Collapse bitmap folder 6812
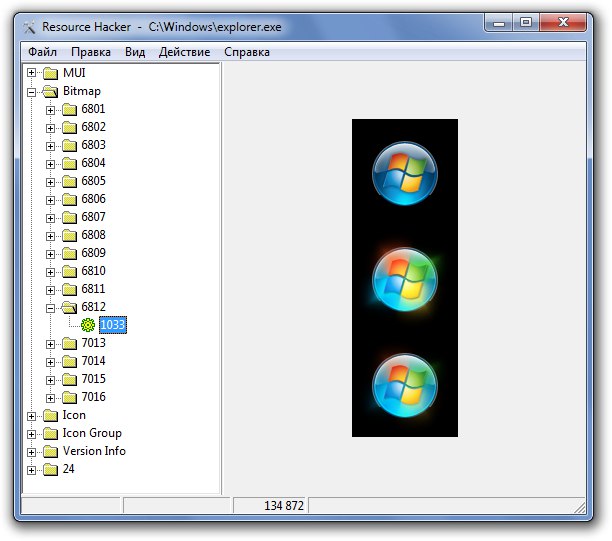 pyautogui.click(x=50, y=308)
